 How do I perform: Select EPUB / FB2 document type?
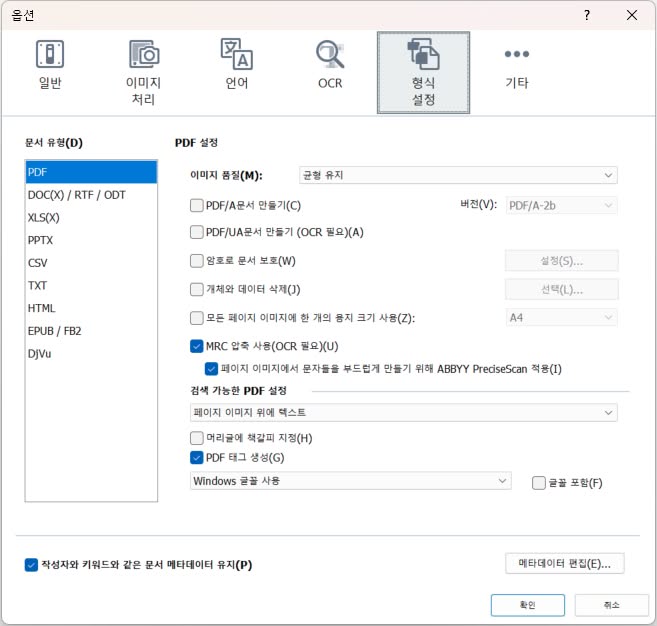pyautogui.click(x=91, y=331)
